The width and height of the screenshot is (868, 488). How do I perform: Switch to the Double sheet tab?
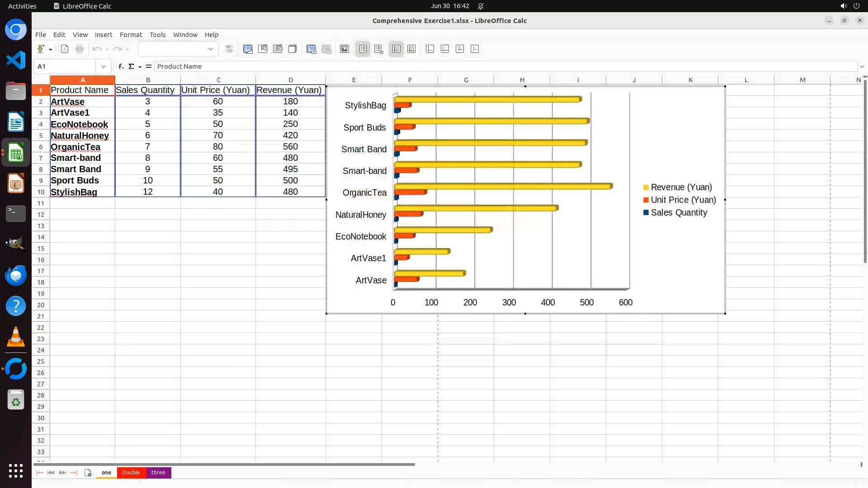pyautogui.click(x=131, y=472)
